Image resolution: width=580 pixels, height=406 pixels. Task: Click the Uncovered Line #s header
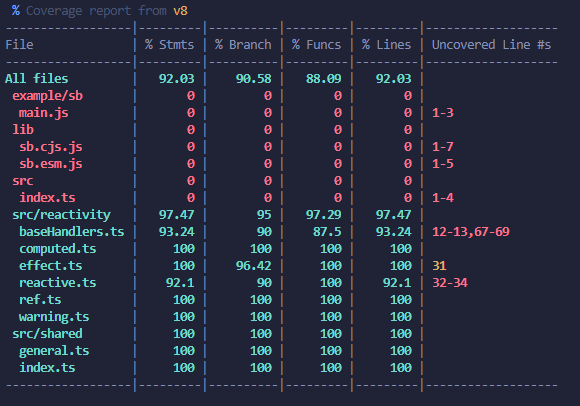click(491, 45)
